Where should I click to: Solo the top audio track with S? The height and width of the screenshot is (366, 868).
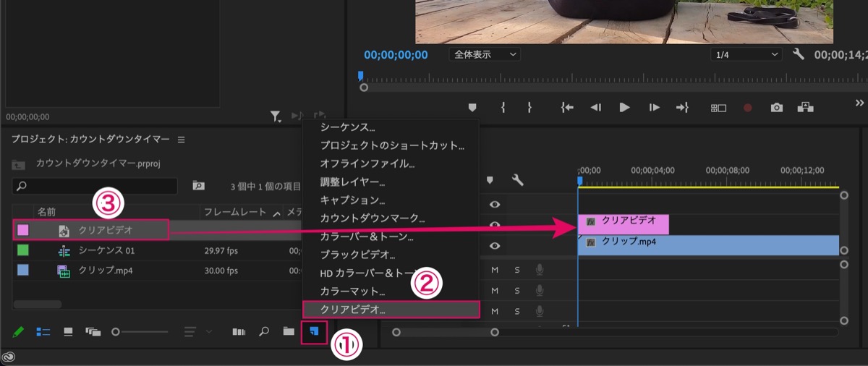517,270
